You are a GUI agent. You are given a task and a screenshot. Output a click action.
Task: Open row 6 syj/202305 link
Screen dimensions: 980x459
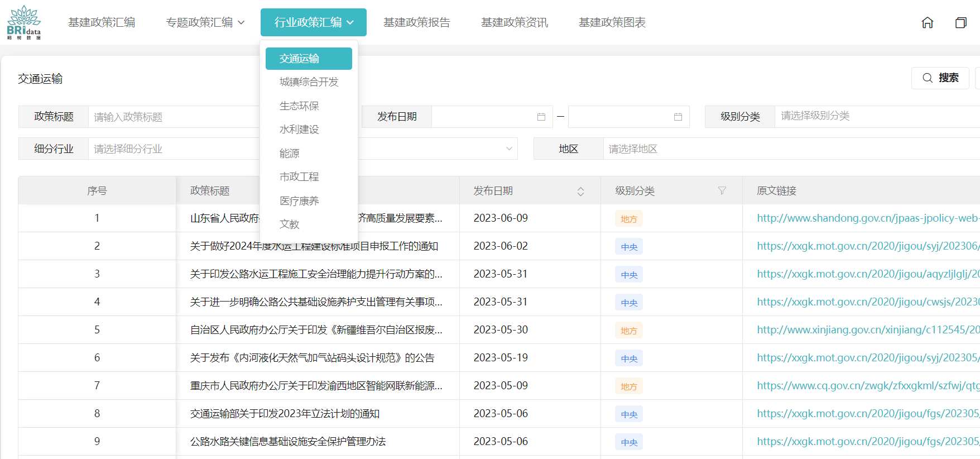click(868, 358)
